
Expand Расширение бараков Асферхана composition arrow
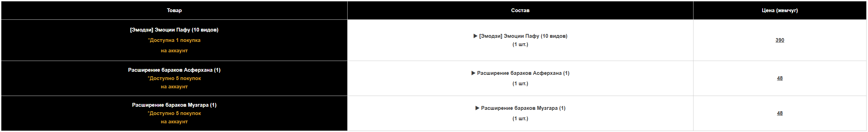click(473, 73)
